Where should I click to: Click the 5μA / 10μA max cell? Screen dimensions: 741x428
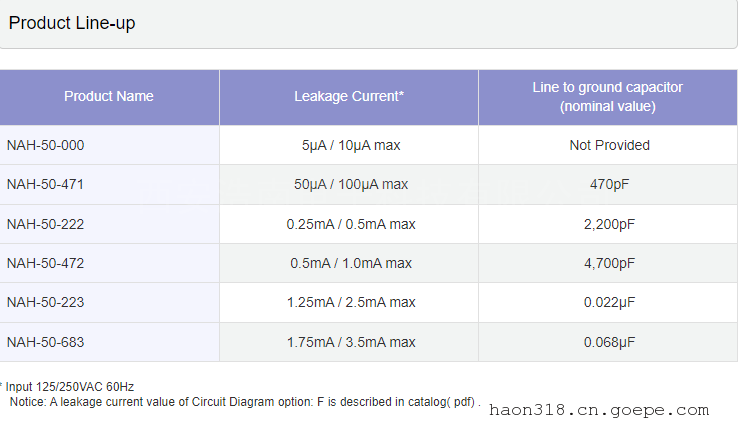click(x=350, y=145)
